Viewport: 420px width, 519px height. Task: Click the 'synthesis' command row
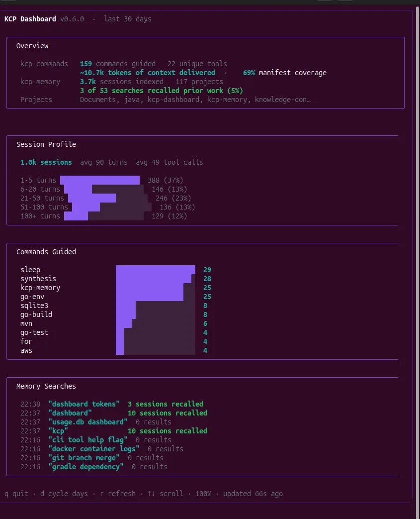38,279
